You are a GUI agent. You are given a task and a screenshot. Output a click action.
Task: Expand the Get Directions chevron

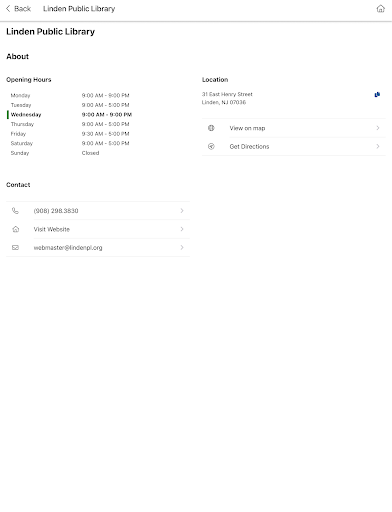378,146
